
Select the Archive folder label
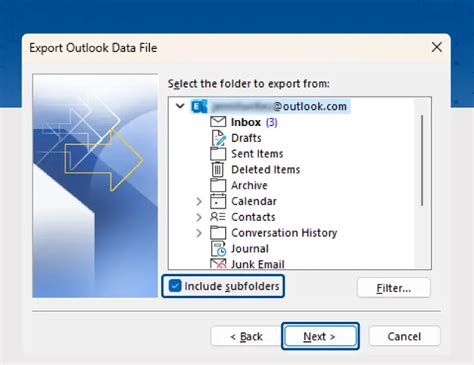(x=249, y=185)
